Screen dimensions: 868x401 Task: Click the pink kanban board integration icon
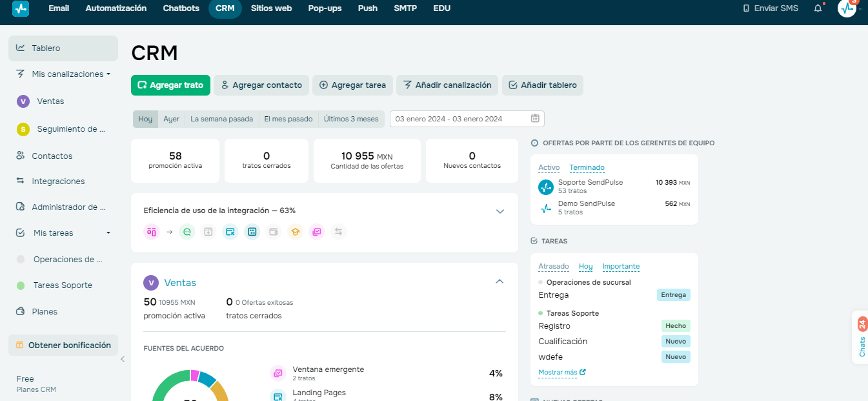pos(152,231)
